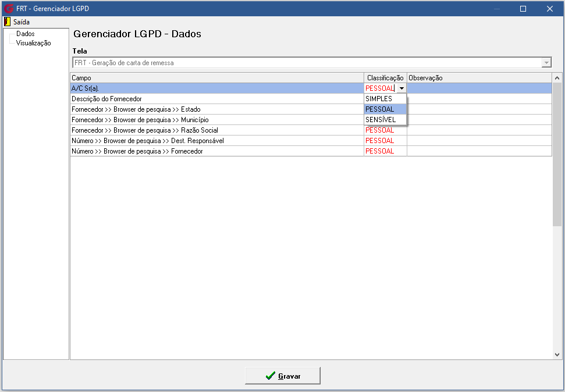565x392 pixels.
Task: Open the Tela combo box arrow
Action: coord(546,63)
